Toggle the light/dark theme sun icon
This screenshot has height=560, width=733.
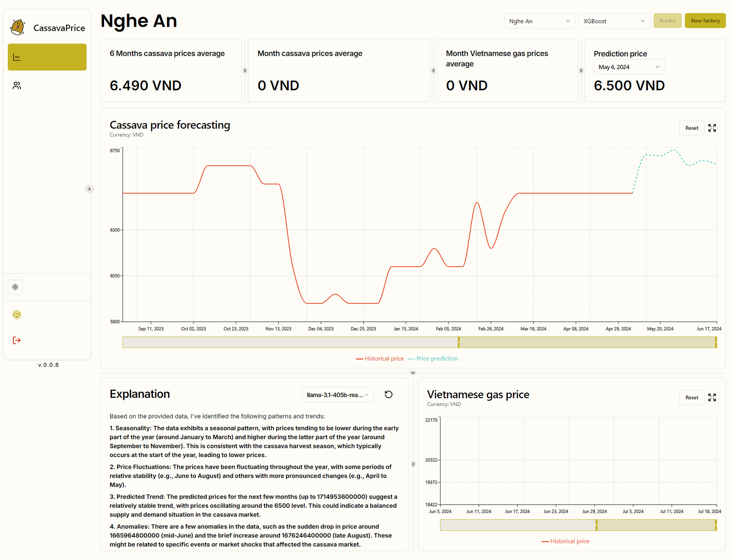pos(15,287)
